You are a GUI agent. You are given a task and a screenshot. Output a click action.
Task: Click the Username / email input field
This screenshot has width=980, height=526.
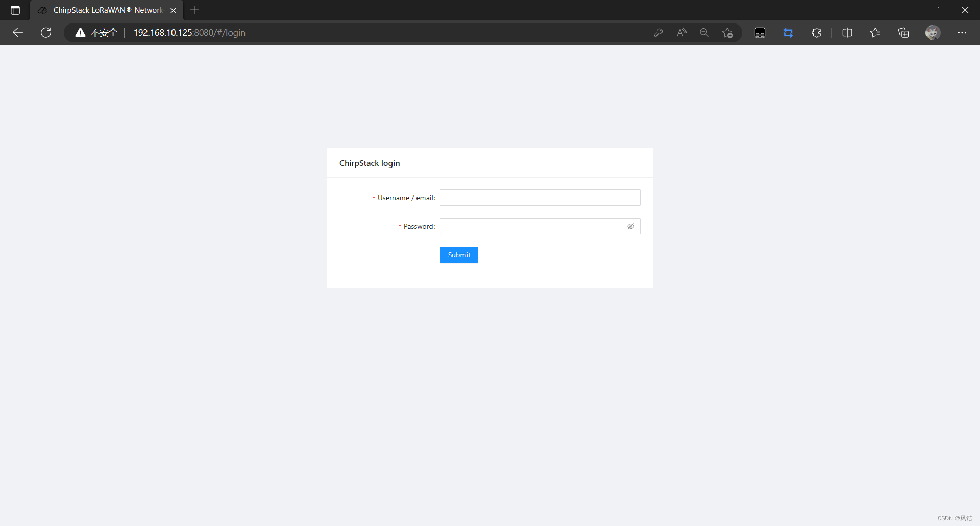point(540,198)
